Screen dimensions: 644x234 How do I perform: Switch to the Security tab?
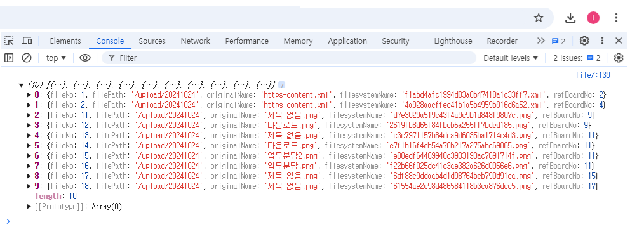(396, 41)
